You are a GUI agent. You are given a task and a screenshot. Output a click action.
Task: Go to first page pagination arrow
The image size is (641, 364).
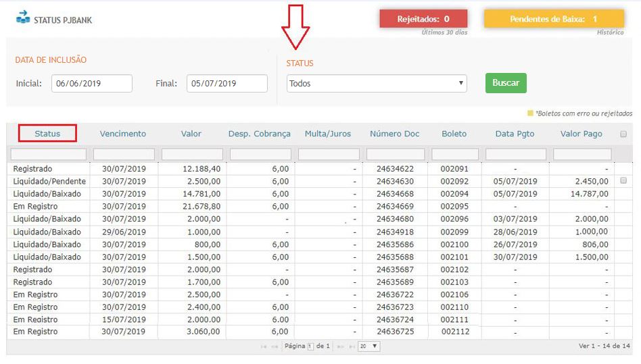(x=264, y=346)
